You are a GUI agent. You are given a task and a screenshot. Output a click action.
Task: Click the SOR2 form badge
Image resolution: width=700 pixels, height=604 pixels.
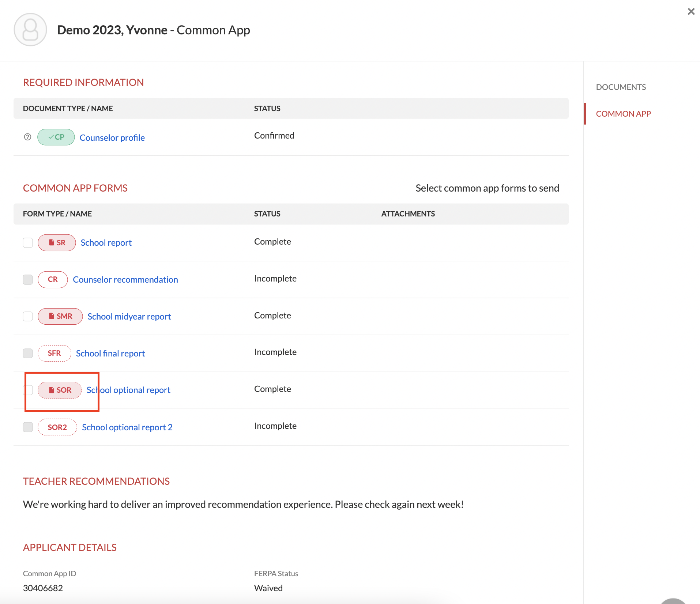coord(57,427)
